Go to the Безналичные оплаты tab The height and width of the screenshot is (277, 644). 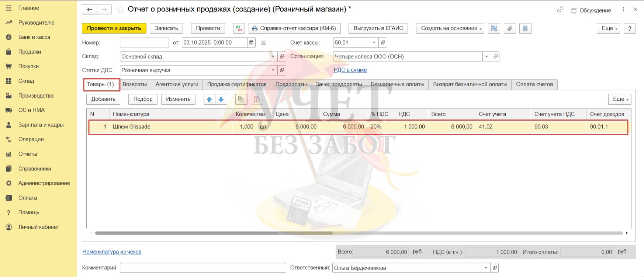[x=398, y=84]
